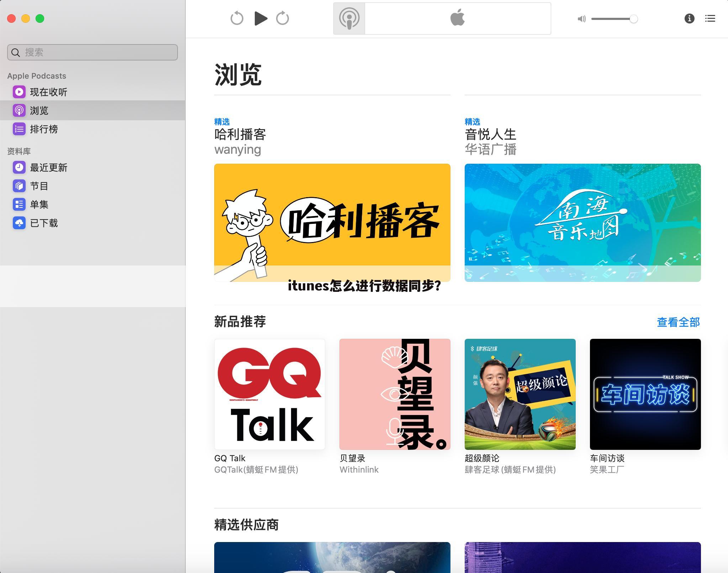Open the 精选 link above 哈利播客

[222, 121]
